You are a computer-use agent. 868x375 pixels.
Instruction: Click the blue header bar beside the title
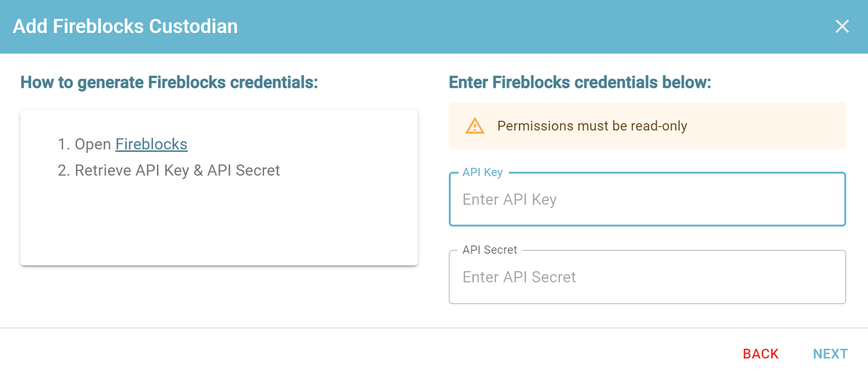[x=533, y=26]
